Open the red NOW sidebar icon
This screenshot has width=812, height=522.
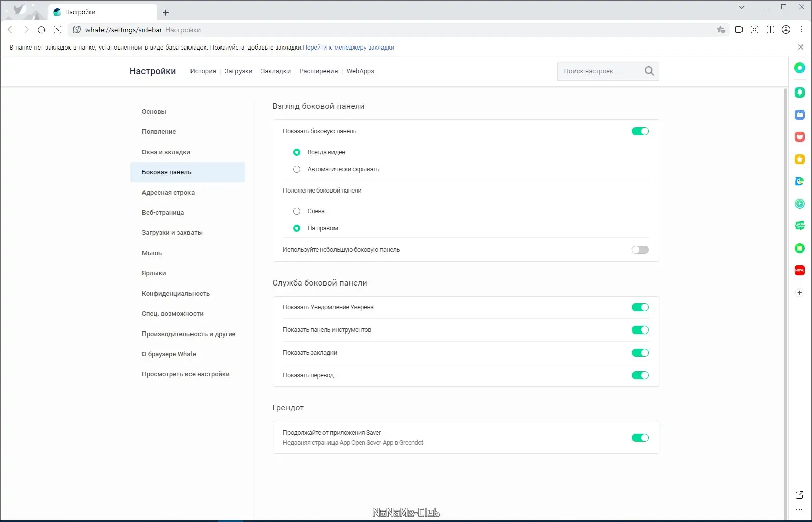pyautogui.click(x=799, y=270)
